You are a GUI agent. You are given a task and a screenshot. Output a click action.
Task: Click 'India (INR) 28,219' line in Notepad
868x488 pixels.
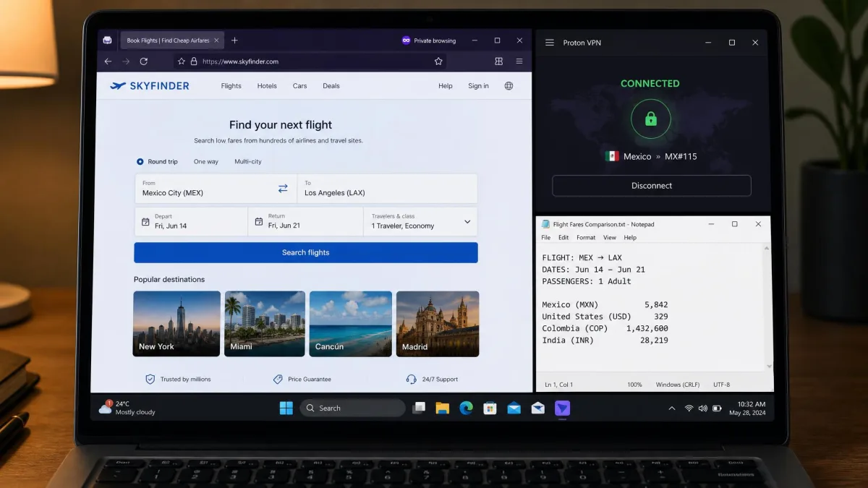click(605, 340)
